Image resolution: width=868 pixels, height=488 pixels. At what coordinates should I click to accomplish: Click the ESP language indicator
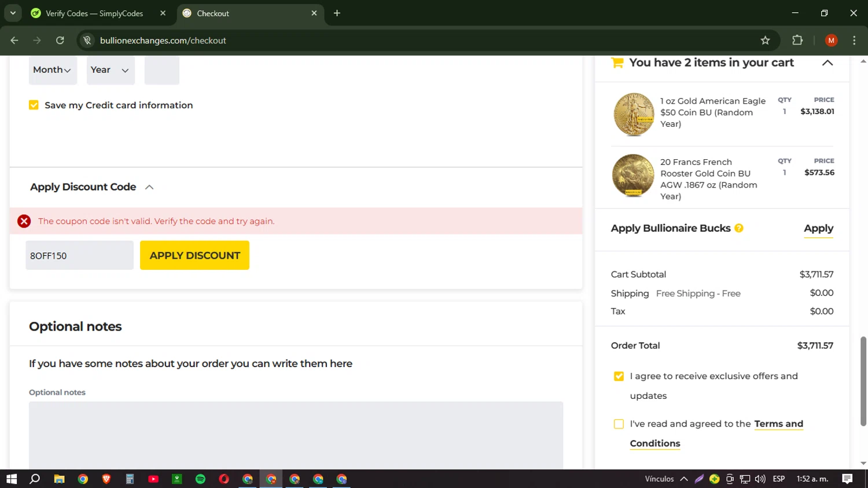[x=779, y=479]
